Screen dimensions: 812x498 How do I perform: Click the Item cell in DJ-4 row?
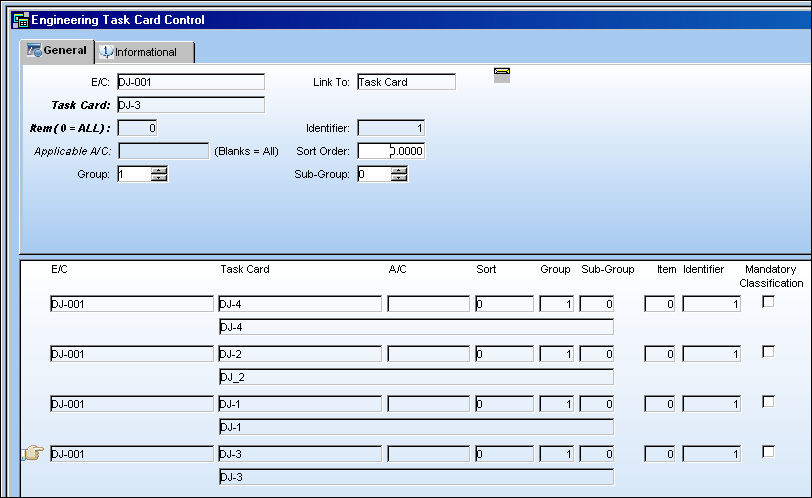[660, 304]
